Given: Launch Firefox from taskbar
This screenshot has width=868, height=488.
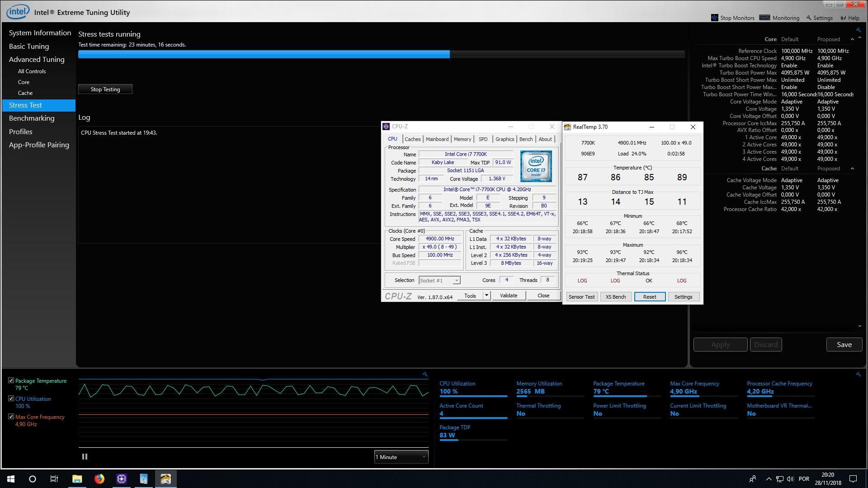Looking at the screenshot, I should (x=99, y=479).
